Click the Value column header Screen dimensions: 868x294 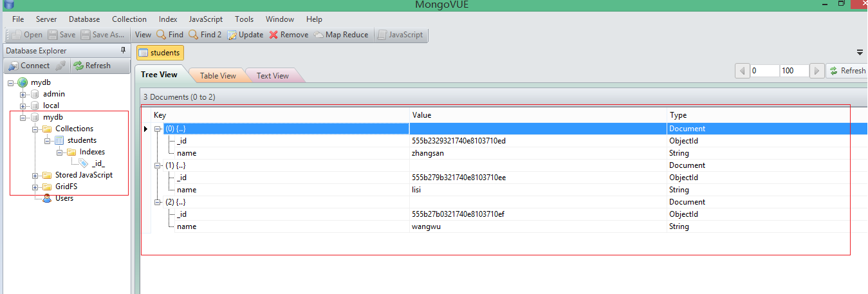coord(538,115)
